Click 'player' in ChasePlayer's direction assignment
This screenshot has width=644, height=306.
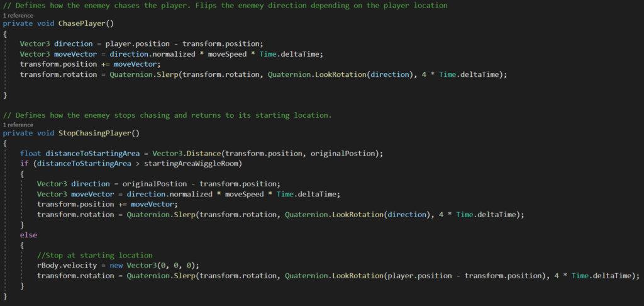coord(119,43)
